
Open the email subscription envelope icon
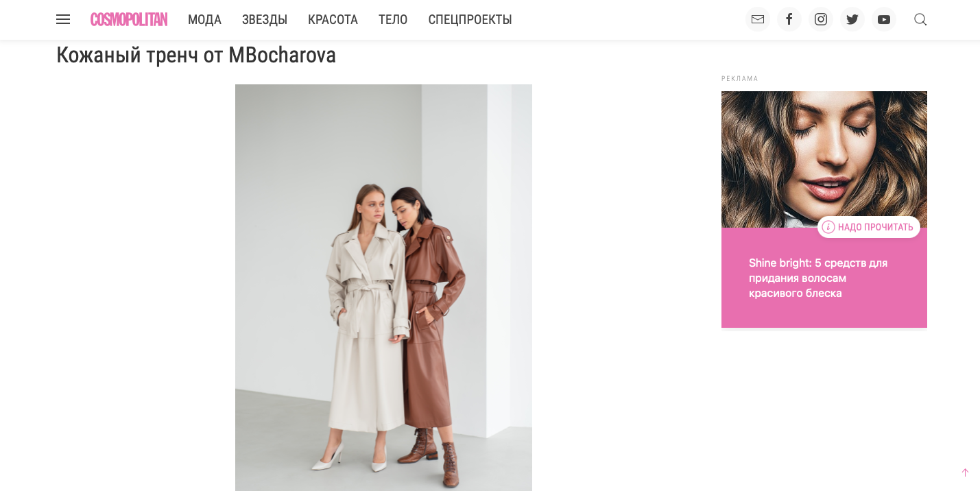coord(758,19)
